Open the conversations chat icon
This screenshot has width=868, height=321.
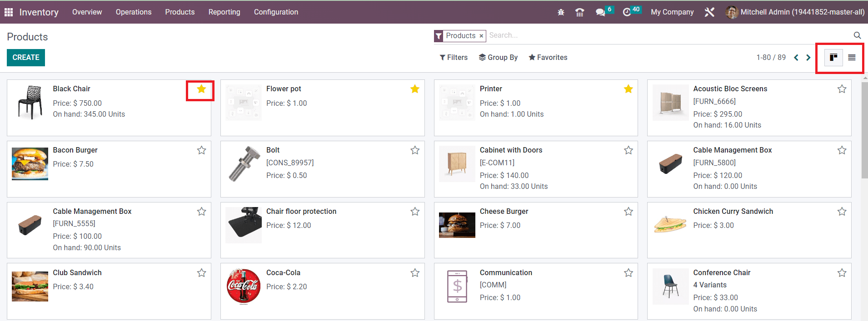tap(600, 12)
